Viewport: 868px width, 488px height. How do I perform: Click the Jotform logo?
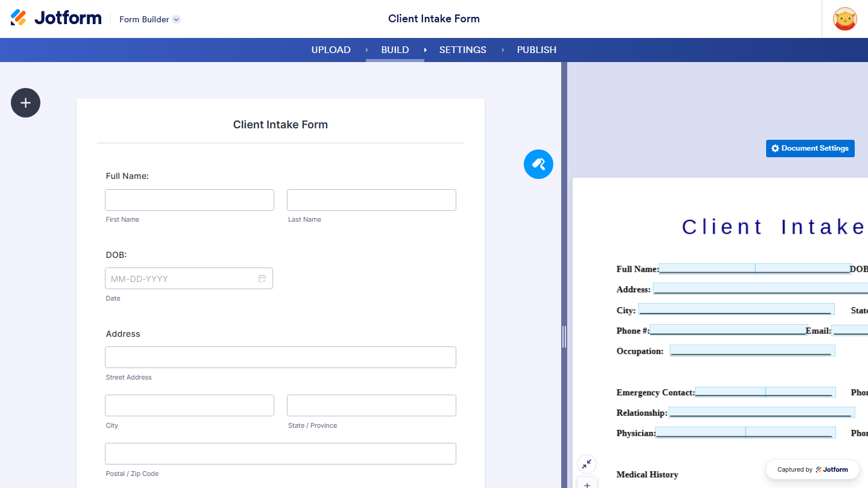pyautogui.click(x=56, y=18)
